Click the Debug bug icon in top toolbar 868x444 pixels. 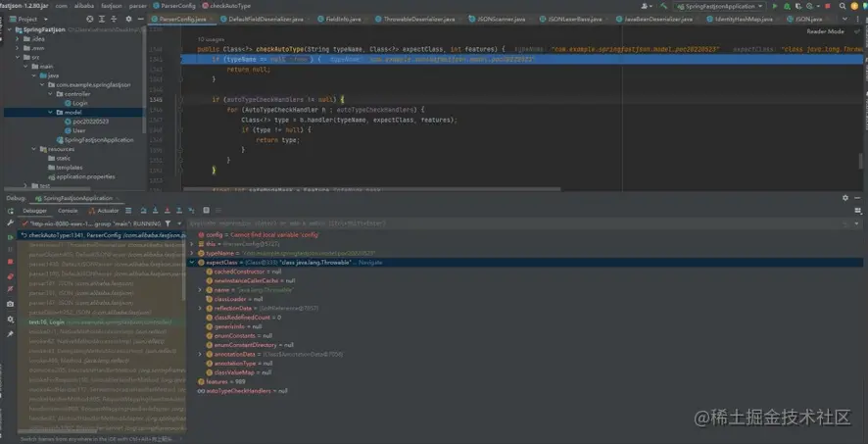(786, 6)
